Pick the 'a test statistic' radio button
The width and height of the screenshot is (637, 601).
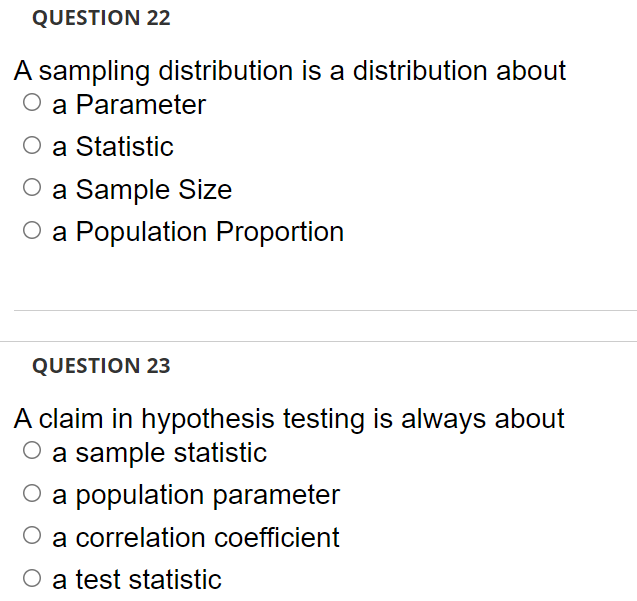point(32,578)
